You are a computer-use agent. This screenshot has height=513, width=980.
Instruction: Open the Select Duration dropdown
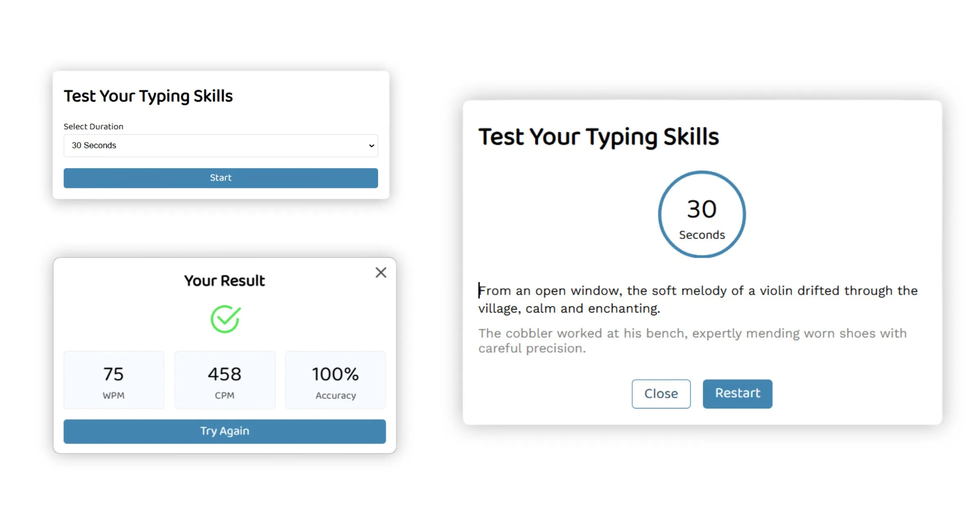point(220,145)
